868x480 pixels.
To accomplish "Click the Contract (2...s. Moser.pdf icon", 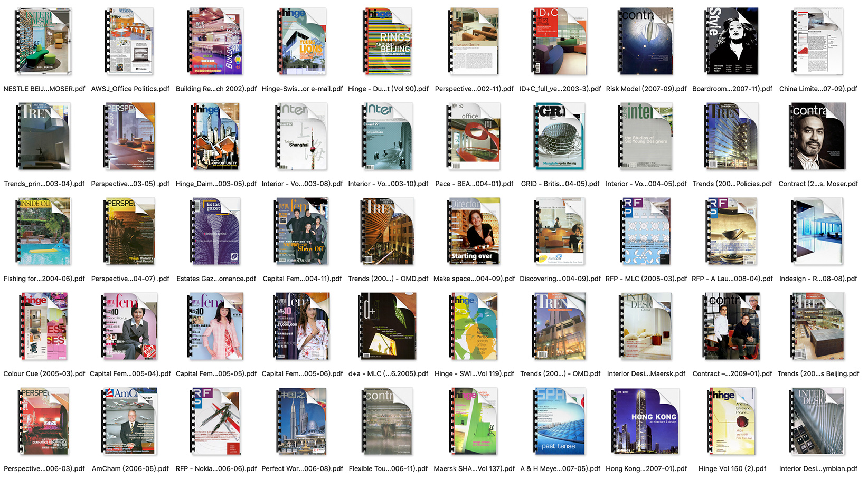I will pyautogui.click(x=818, y=136).
